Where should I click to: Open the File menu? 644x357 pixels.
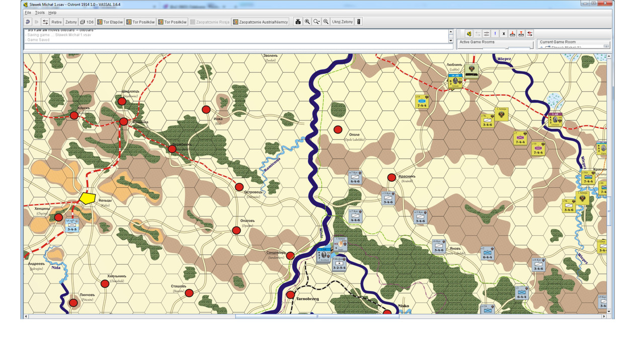coord(28,13)
